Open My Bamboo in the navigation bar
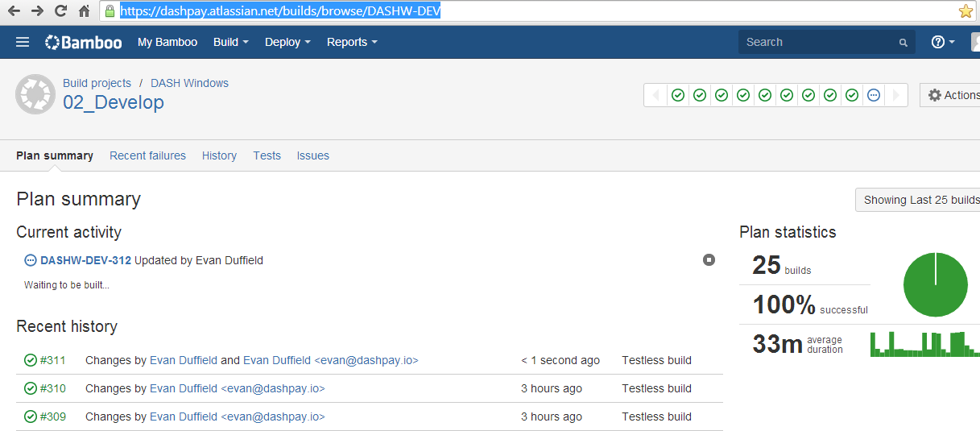The height and width of the screenshot is (431, 980). 167,42
